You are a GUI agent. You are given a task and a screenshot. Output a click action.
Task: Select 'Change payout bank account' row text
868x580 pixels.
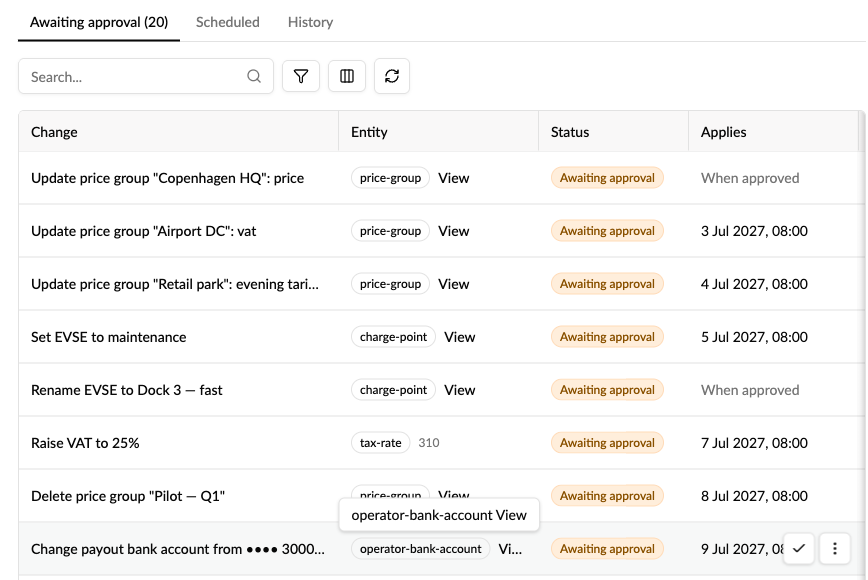(x=178, y=549)
